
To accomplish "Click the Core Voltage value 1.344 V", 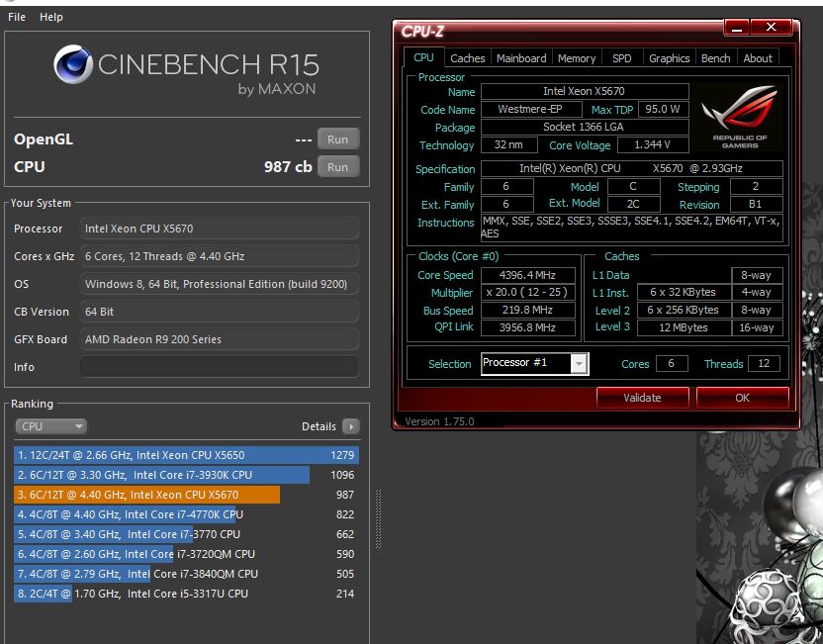I will point(653,144).
